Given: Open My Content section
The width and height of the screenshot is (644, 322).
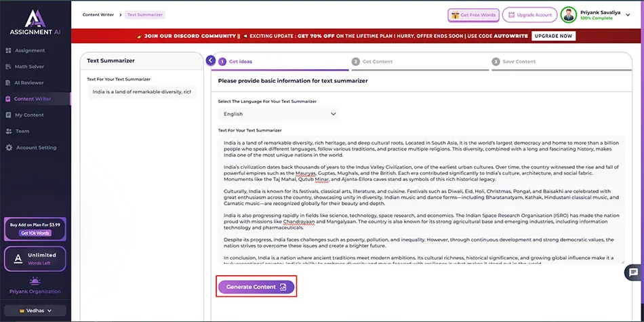Looking at the screenshot, I should (28, 115).
